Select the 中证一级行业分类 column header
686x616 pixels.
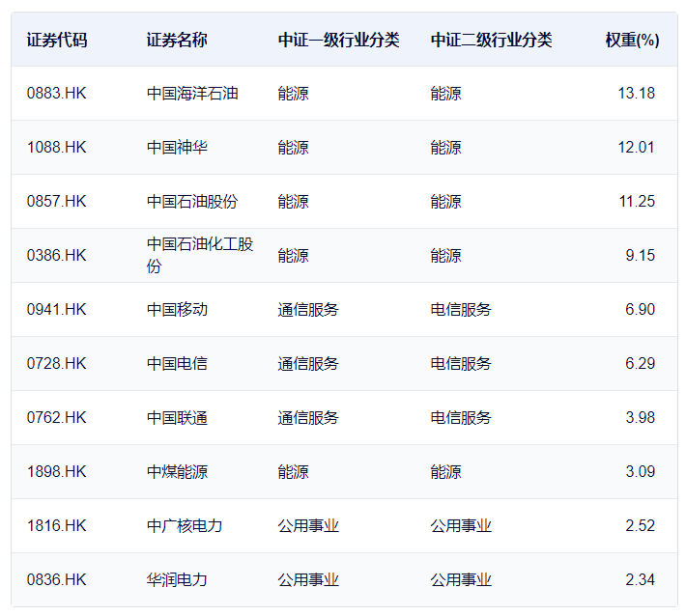tap(338, 40)
